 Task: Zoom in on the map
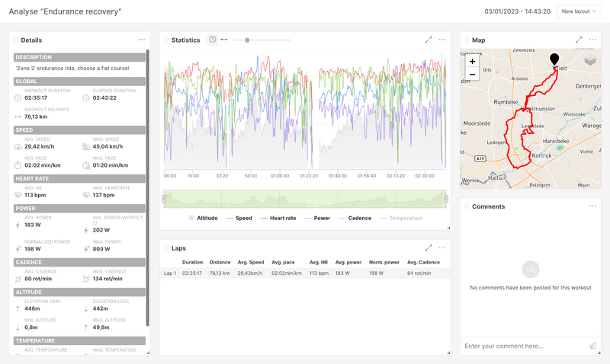click(473, 61)
